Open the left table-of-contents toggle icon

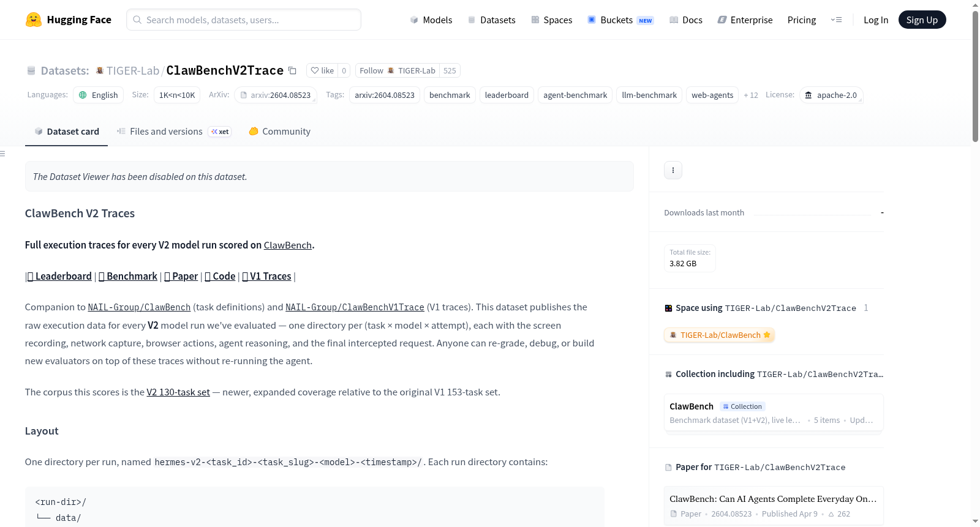click(x=2, y=154)
